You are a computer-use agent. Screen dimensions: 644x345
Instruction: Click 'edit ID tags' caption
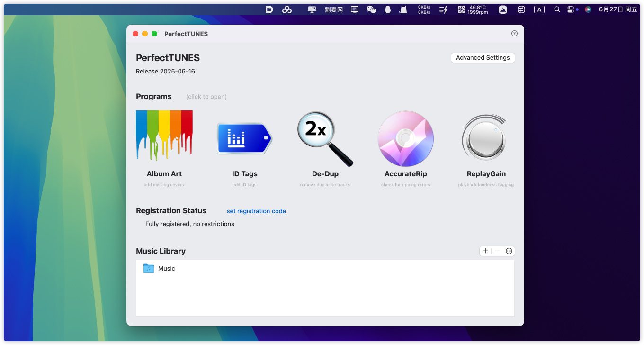click(245, 185)
